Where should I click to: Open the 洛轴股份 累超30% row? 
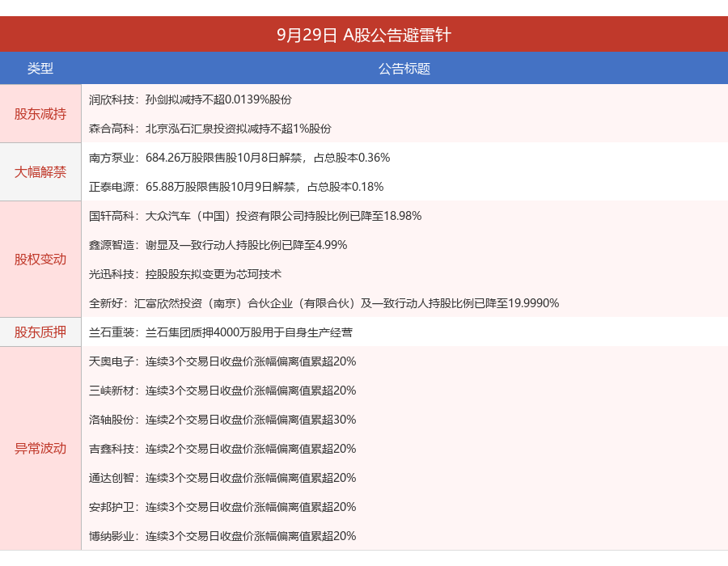(x=222, y=420)
